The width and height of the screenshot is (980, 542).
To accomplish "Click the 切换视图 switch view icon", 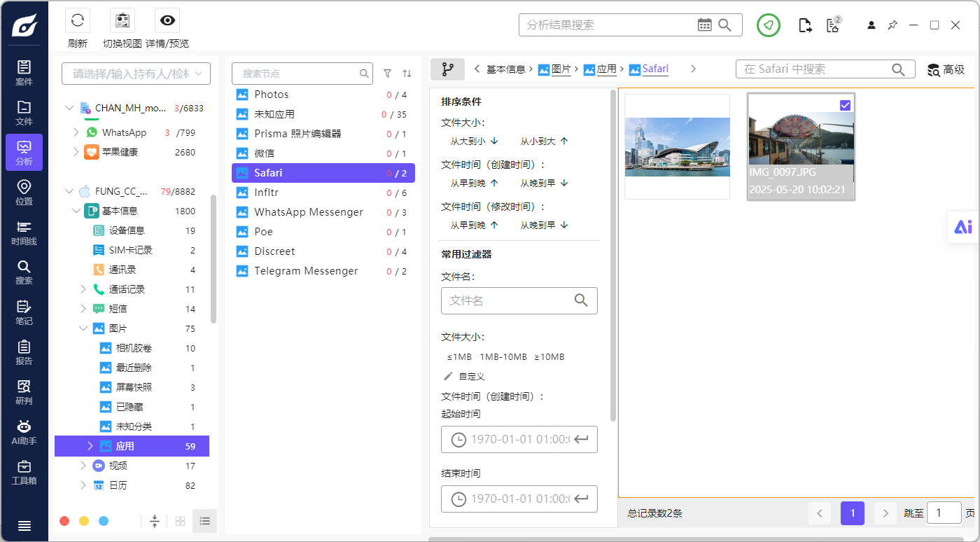I will (122, 20).
